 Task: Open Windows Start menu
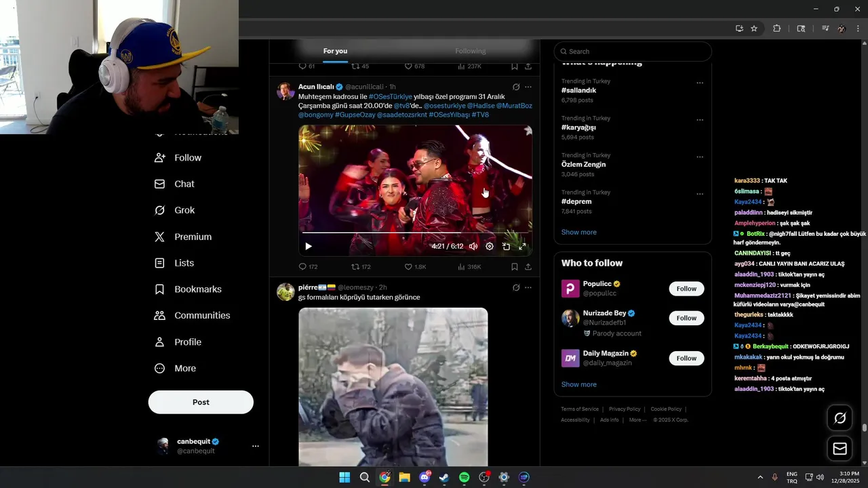[344, 477]
